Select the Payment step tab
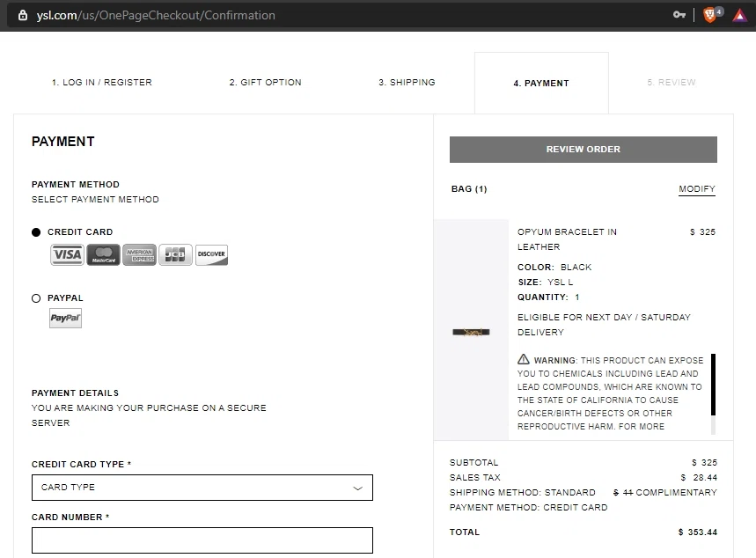Image resolution: width=756 pixels, height=558 pixels. click(541, 84)
